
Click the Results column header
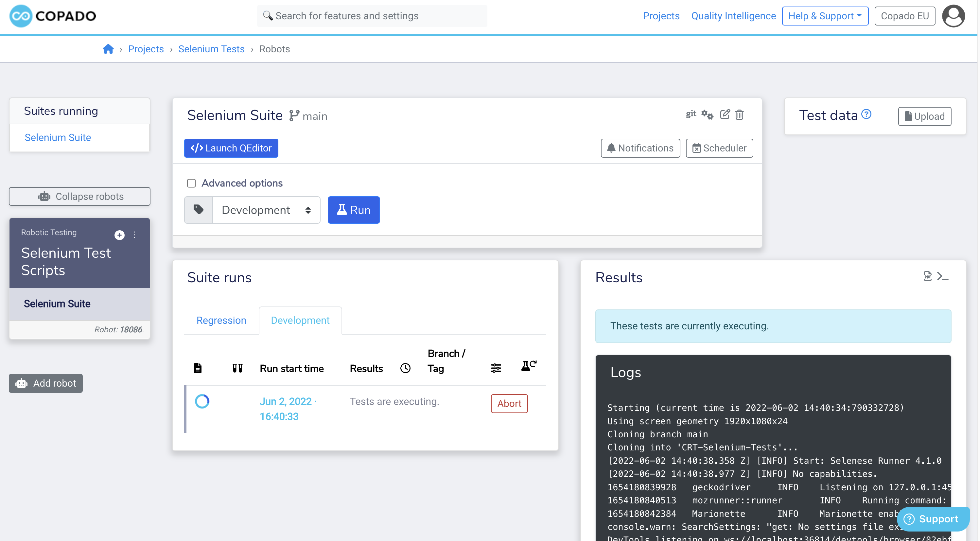pos(366,369)
